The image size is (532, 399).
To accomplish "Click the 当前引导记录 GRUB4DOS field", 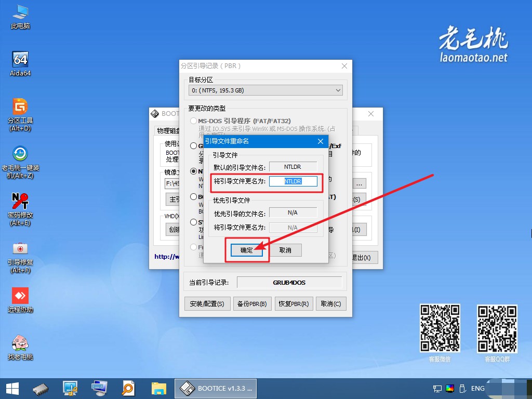I will pyautogui.click(x=289, y=282).
